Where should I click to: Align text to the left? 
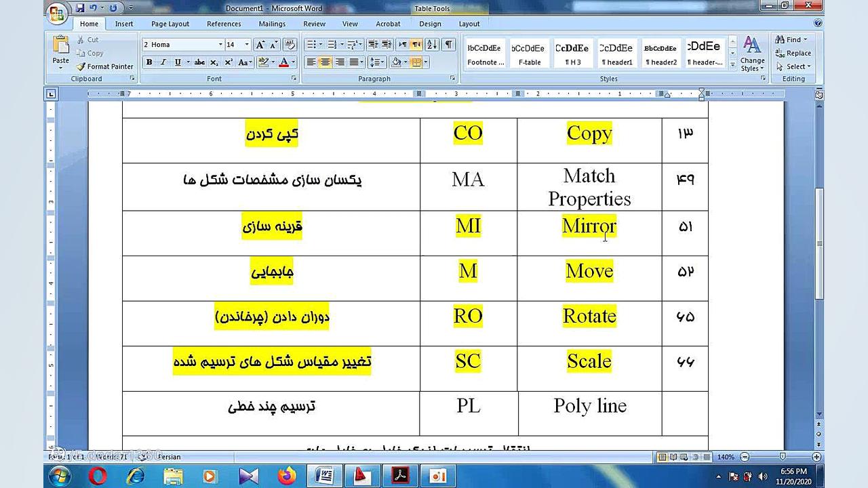coord(311,62)
